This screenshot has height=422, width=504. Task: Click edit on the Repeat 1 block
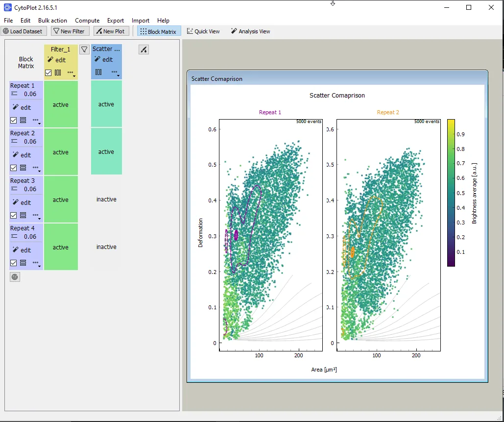pos(22,107)
